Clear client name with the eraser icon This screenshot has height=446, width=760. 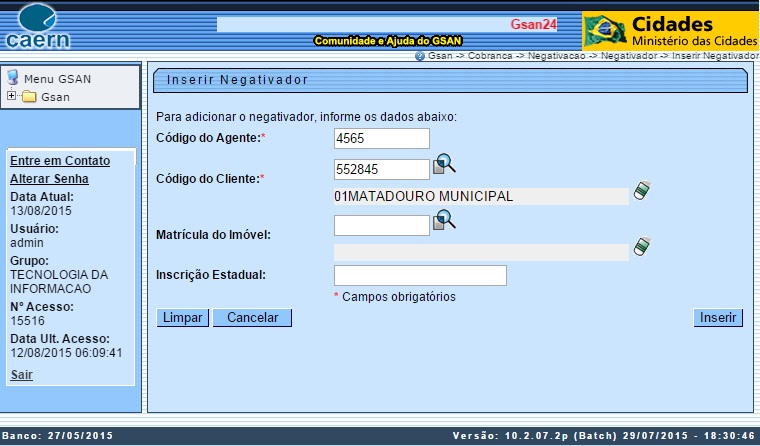click(641, 191)
